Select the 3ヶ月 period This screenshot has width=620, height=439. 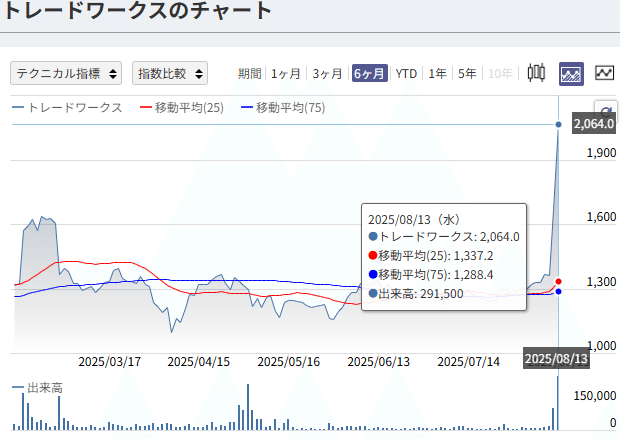(x=327, y=74)
